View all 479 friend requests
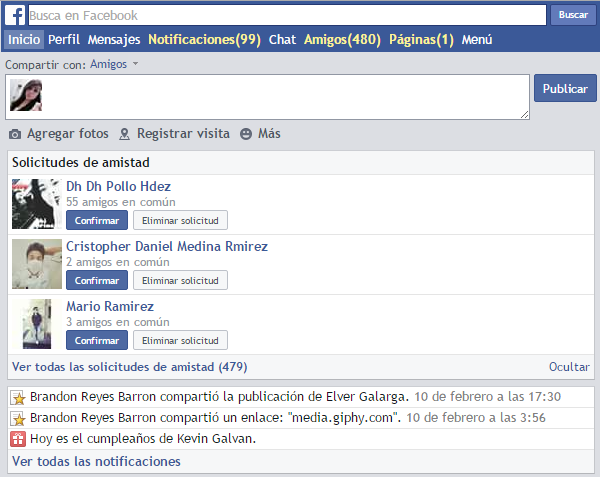Viewport: 600px width, 477px height. [130, 367]
